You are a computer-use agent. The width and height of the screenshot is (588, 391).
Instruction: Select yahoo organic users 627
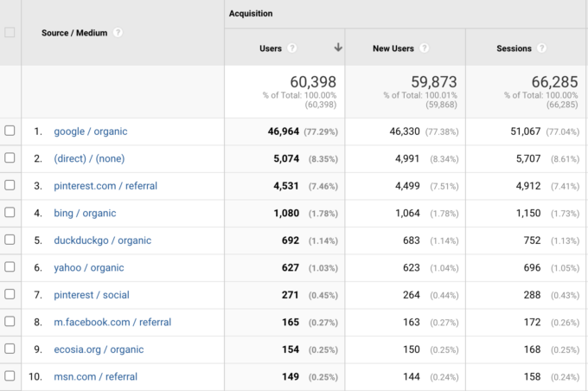tap(291, 267)
